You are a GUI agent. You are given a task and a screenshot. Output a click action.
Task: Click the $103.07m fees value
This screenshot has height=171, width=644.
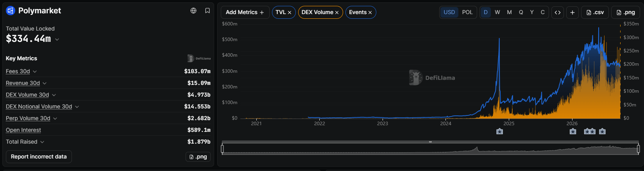tap(197, 71)
